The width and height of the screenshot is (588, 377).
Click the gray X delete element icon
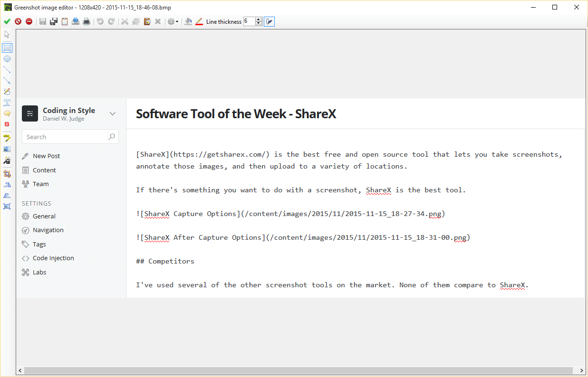pyautogui.click(x=158, y=21)
